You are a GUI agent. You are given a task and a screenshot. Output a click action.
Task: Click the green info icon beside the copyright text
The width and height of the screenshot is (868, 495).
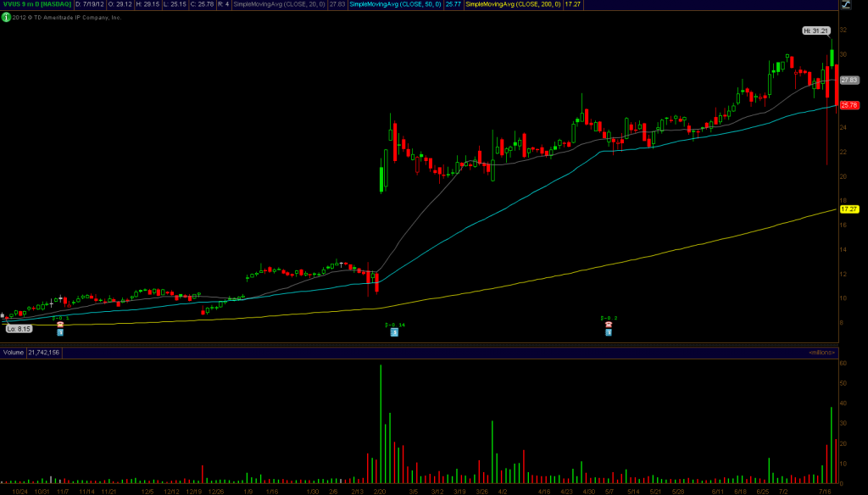pos(7,17)
